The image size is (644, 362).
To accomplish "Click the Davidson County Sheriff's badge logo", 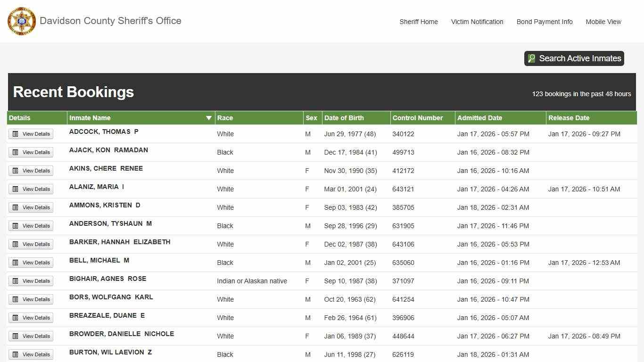I will (22, 21).
